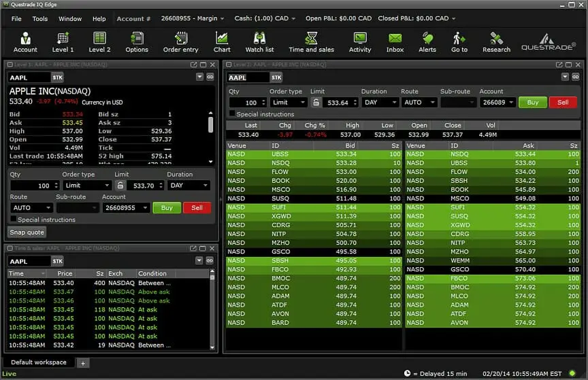Screen dimensions: 588x380
Task: Enable Special instructions in Level 1 panel
Action: tap(14, 220)
